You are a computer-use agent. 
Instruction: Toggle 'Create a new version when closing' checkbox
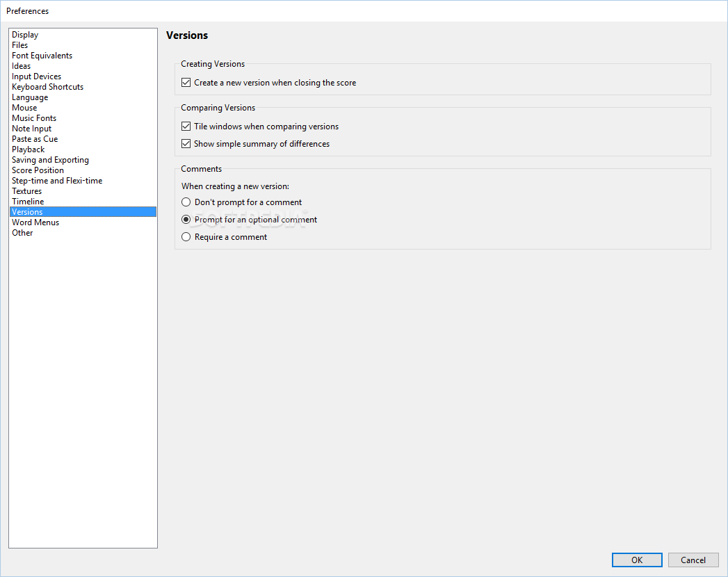186,83
